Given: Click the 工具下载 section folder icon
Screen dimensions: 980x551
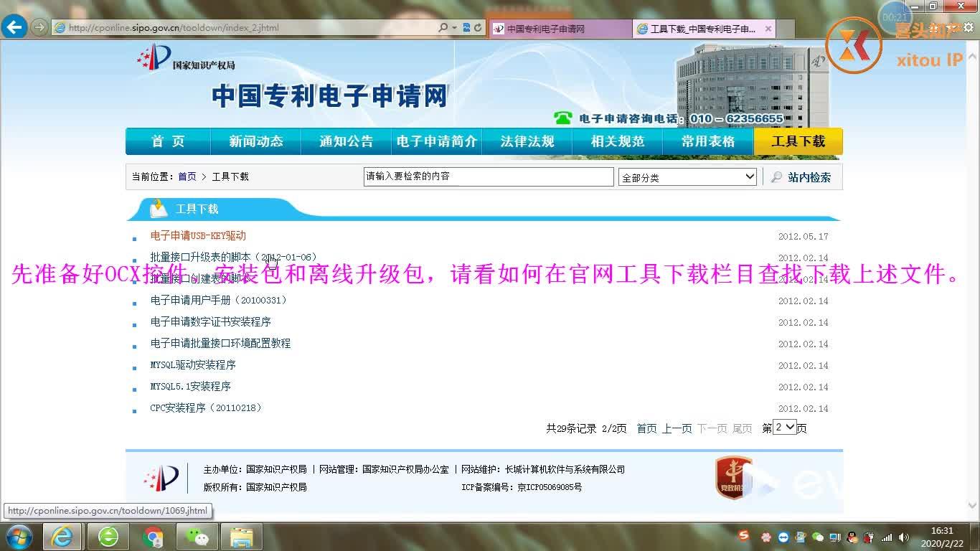Looking at the screenshot, I should click(159, 209).
